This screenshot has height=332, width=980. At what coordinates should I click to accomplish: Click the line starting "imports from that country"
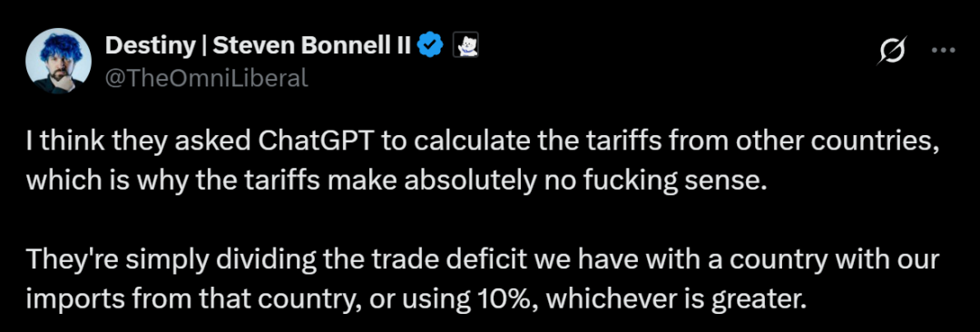pyautogui.click(x=413, y=301)
